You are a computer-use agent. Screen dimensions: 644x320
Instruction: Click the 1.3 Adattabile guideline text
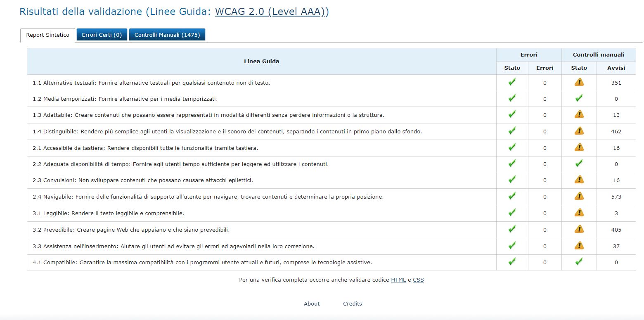click(208, 115)
